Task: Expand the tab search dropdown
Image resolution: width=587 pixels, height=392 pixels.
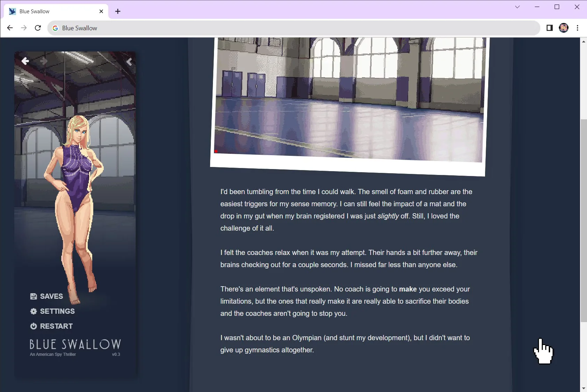Action: pos(517,7)
